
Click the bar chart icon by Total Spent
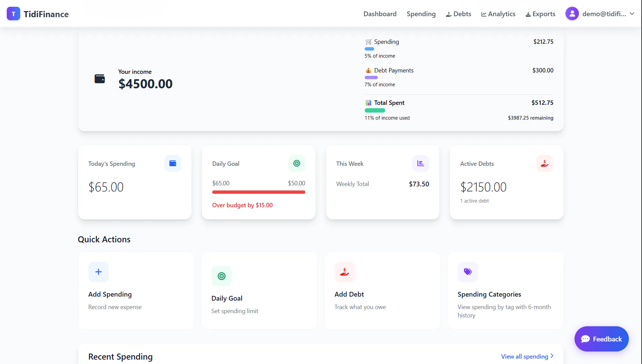coord(368,103)
